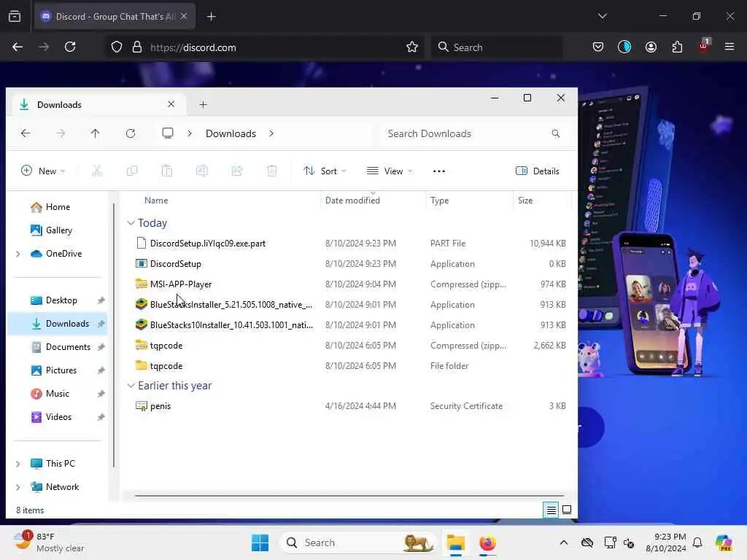Add a new File Explorer tab

[203, 104]
